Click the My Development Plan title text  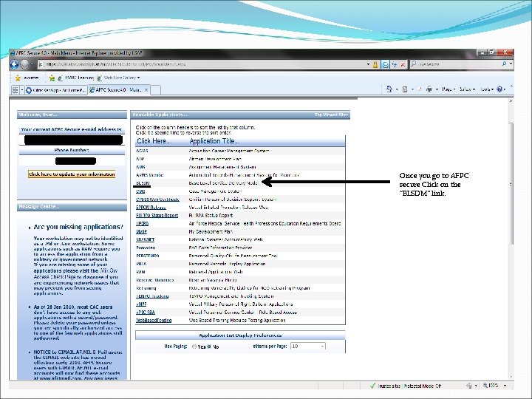tap(211, 232)
